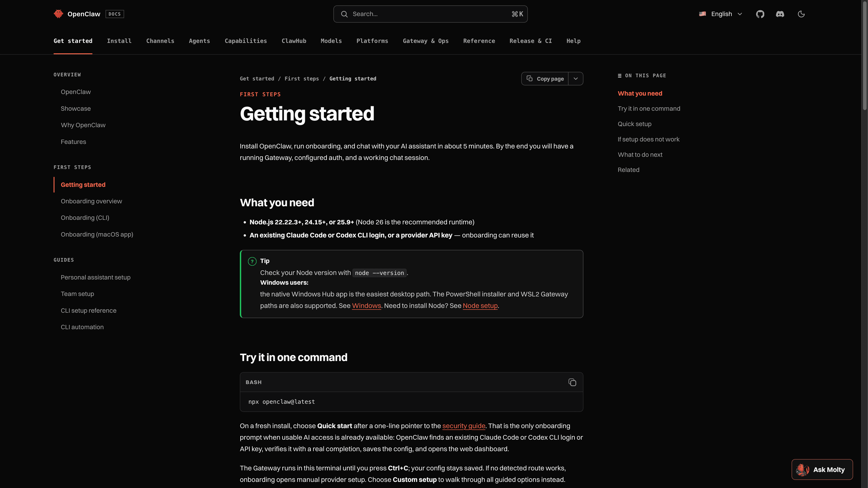This screenshot has height=488, width=868.
Task: Open the Team setup guide
Action: point(77,294)
